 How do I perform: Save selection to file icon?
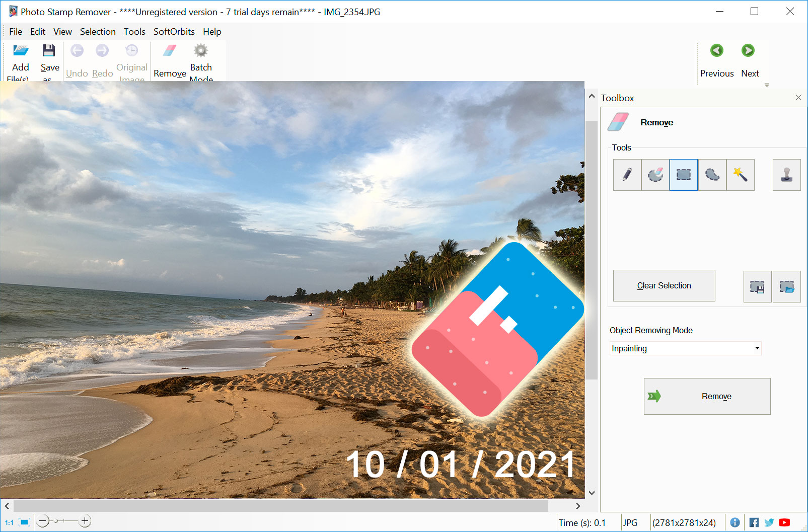pyautogui.click(x=757, y=286)
